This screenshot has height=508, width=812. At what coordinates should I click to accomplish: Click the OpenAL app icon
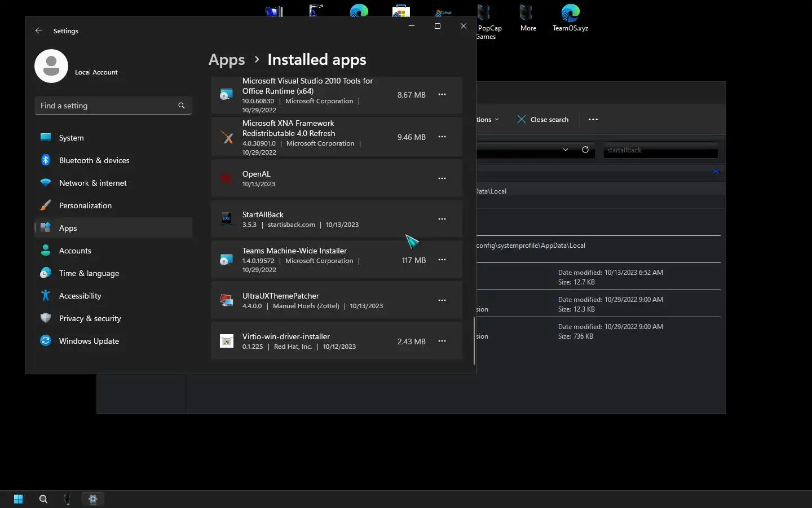point(226,178)
